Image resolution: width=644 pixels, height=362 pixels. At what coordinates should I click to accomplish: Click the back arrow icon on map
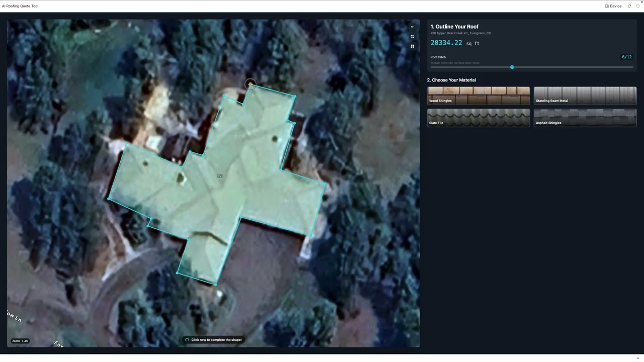pyautogui.click(x=412, y=27)
